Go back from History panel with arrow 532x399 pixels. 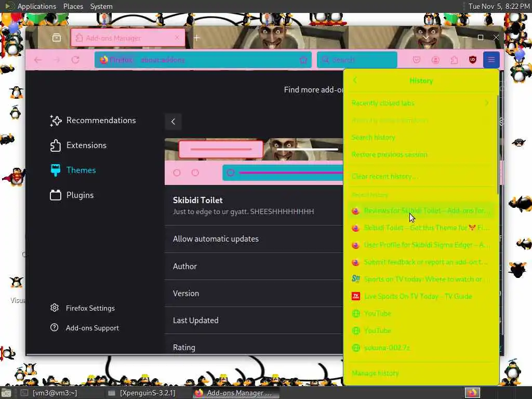[355, 81]
